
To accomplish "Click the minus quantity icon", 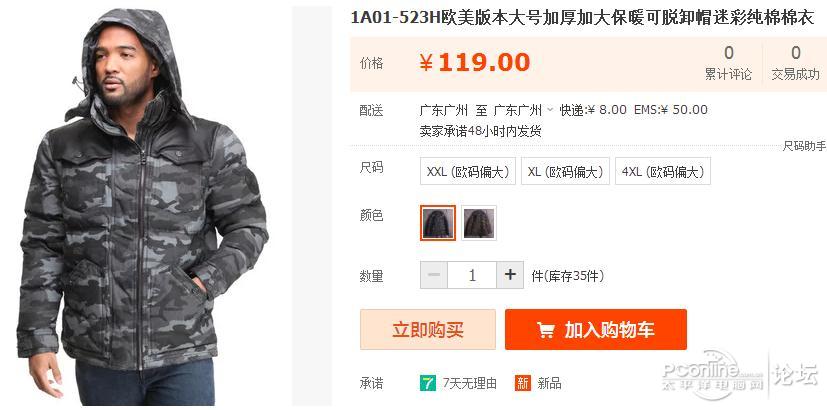I will pos(434,275).
